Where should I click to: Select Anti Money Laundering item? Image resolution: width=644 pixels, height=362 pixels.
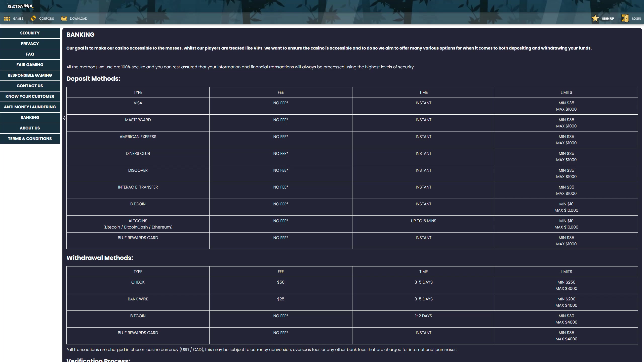[30, 107]
